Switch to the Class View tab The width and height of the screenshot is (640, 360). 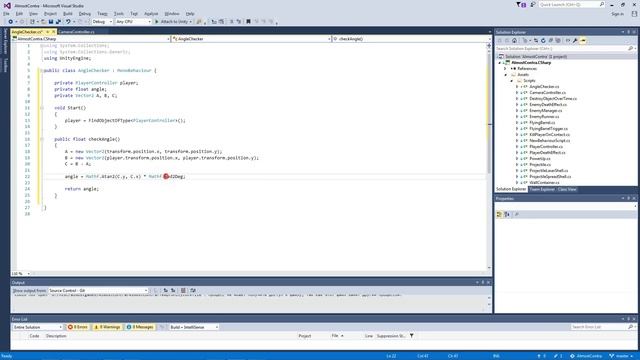pyautogui.click(x=567, y=189)
